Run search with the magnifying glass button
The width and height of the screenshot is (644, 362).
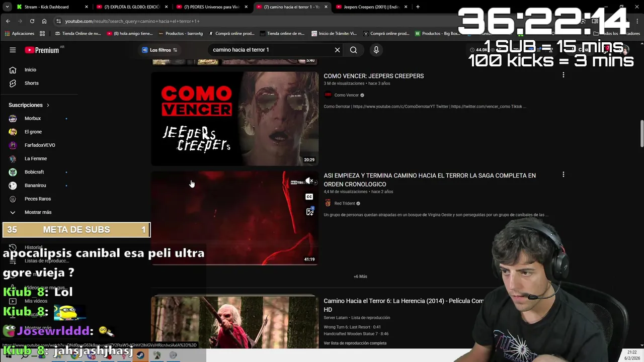point(353,50)
